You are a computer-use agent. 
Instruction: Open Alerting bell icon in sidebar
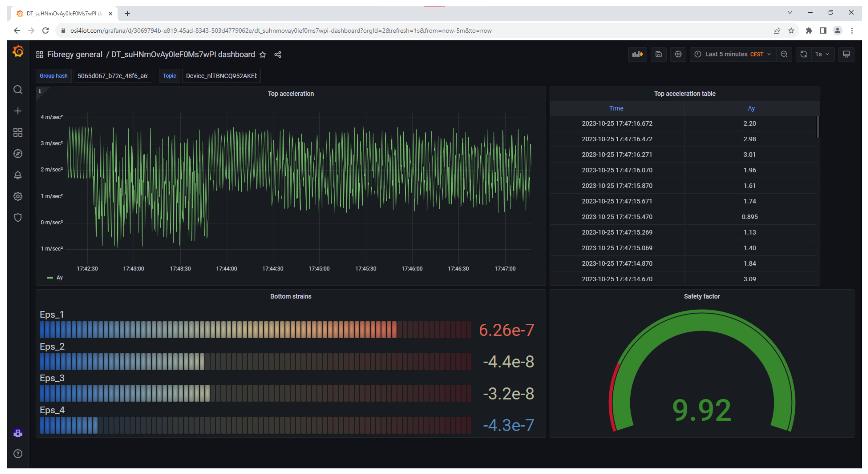point(18,175)
